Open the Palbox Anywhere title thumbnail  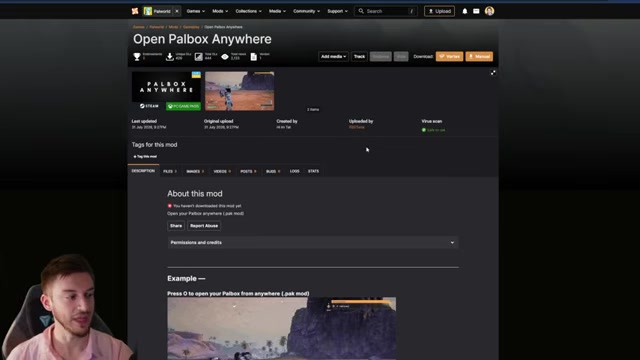click(166, 91)
